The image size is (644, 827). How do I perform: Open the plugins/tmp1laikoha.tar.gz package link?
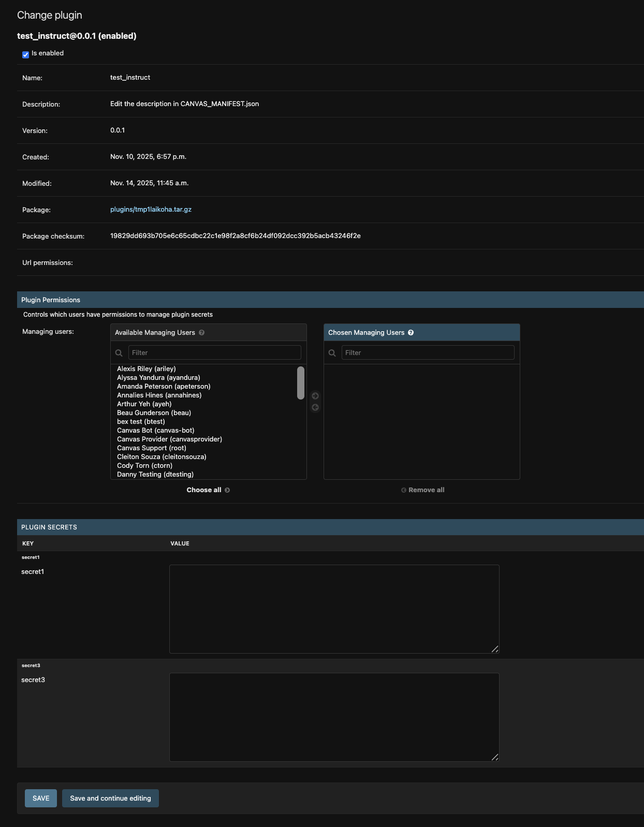[x=151, y=210]
